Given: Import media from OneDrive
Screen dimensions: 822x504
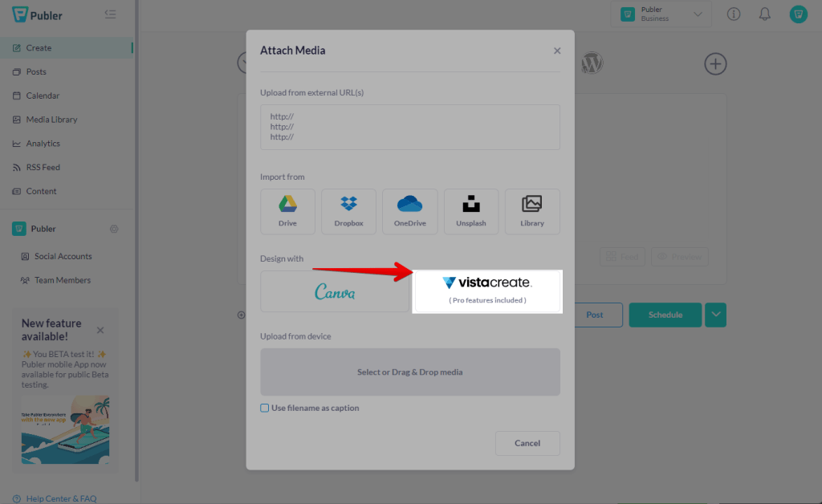Looking at the screenshot, I should 410,212.
